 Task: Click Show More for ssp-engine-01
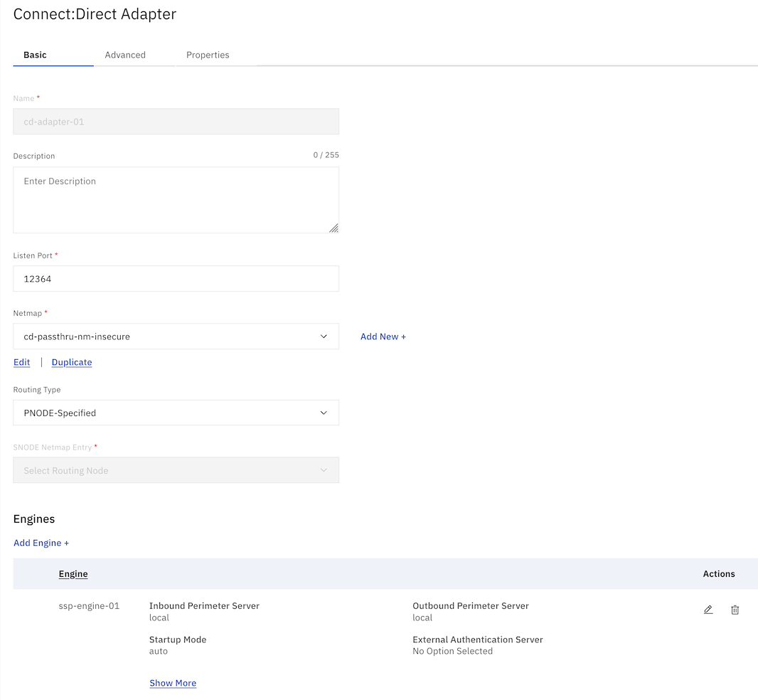tap(173, 683)
